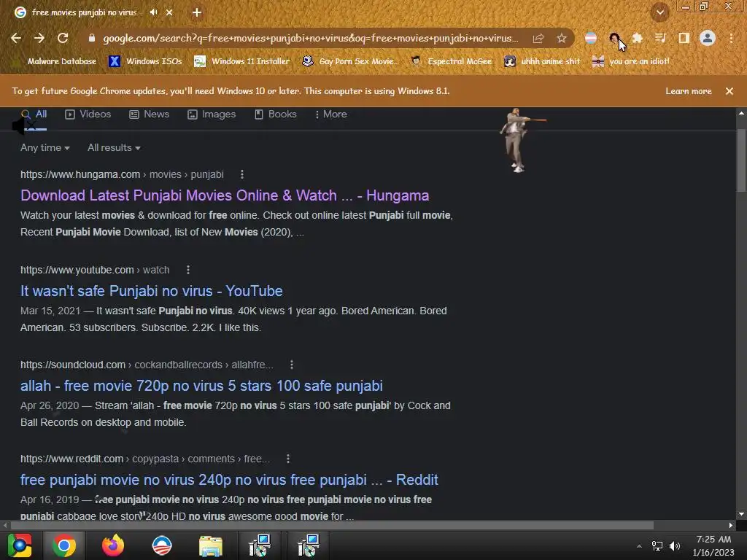Open the Windows ISOs bookmark
Screen dimensions: 747x560
point(145,61)
